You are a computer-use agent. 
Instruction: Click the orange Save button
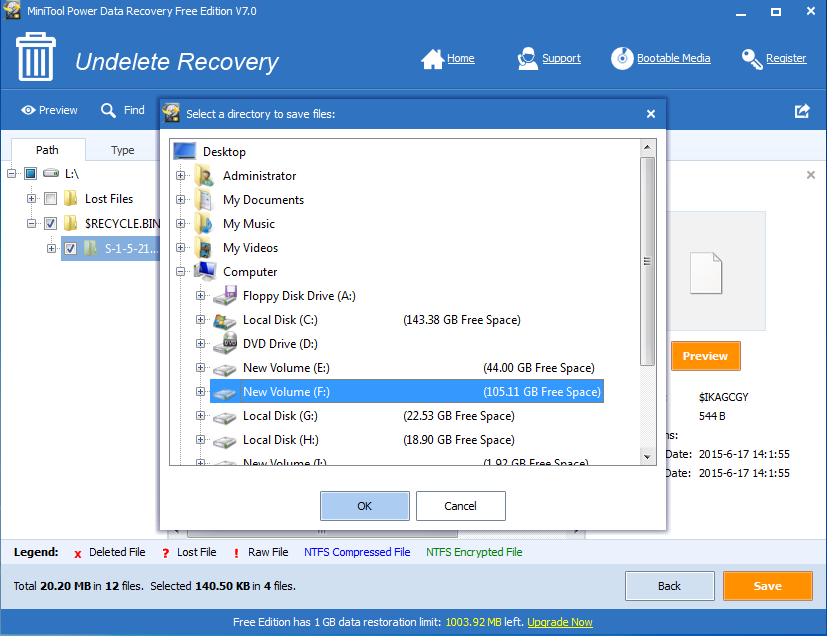(767, 586)
